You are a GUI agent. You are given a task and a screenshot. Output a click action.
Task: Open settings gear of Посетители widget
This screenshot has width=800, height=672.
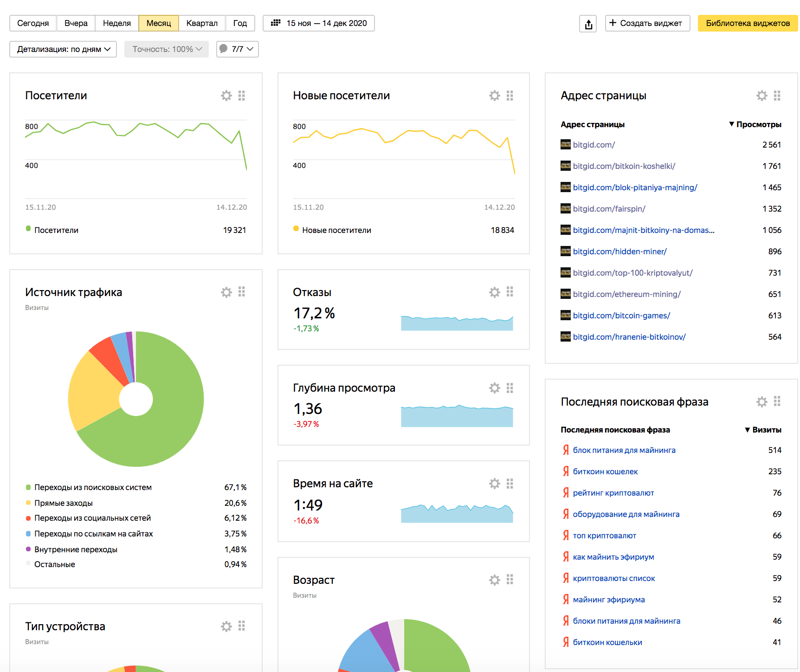click(x=226, y=96)
